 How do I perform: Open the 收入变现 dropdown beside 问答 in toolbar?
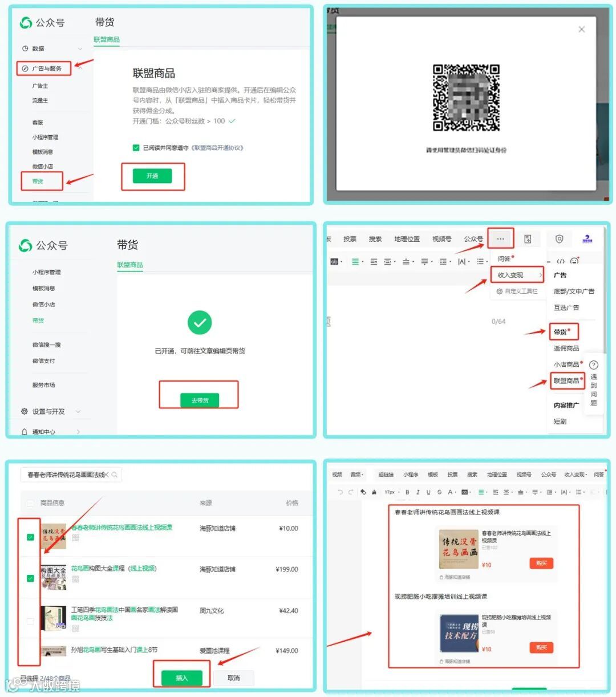pos(575,475)
